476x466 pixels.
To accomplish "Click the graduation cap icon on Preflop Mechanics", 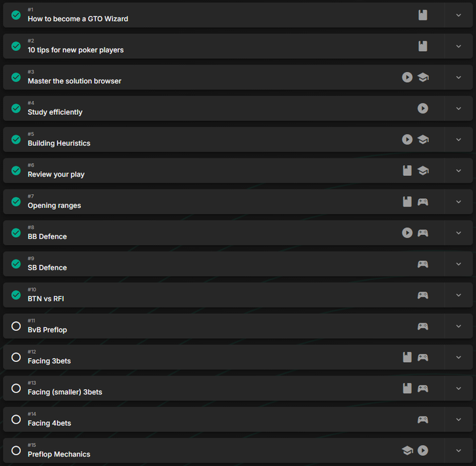I will [x=407, y=450].
